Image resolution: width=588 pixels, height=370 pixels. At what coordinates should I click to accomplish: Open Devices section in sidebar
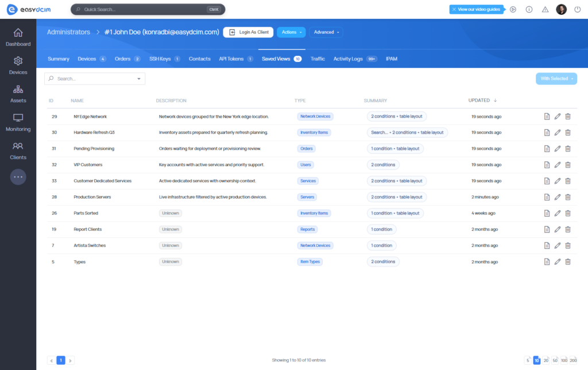click(x=18, y=65)
